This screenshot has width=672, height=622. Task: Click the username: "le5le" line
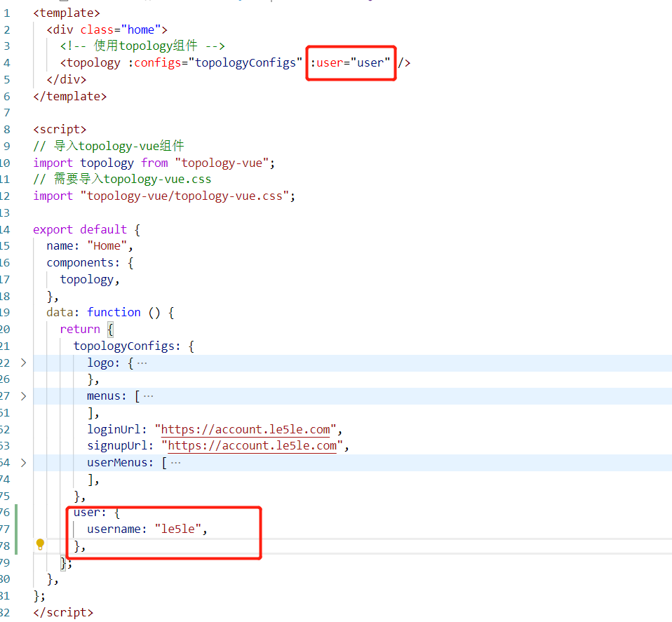tap(147, 529)
